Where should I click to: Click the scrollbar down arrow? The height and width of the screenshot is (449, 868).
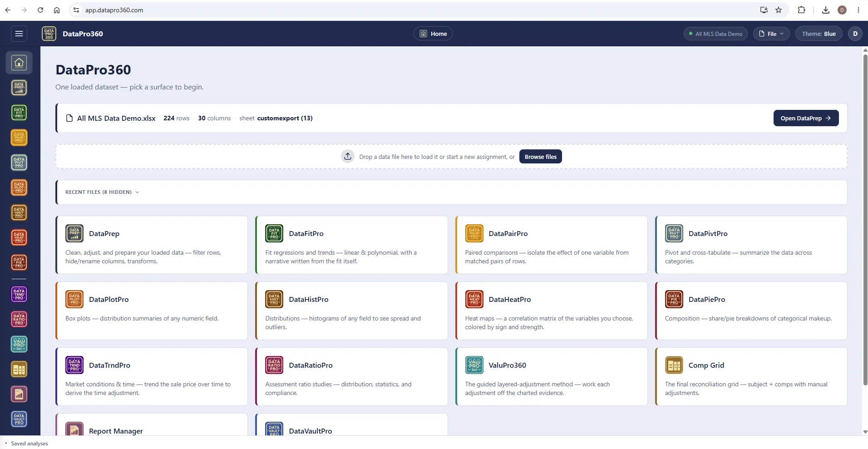pos(865,432)
